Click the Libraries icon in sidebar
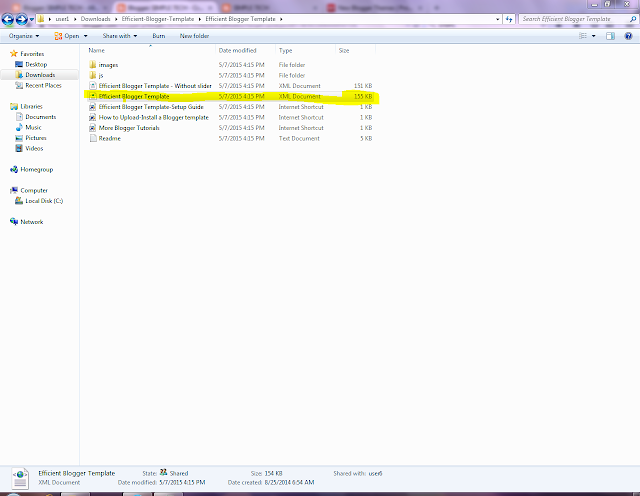640x496 pixels. (14, 107)
